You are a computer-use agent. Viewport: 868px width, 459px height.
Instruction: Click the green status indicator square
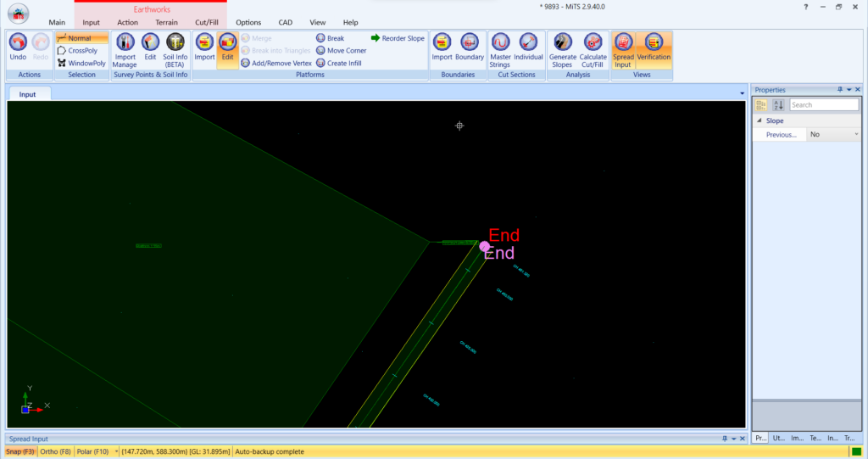click(x=856, y=451)
